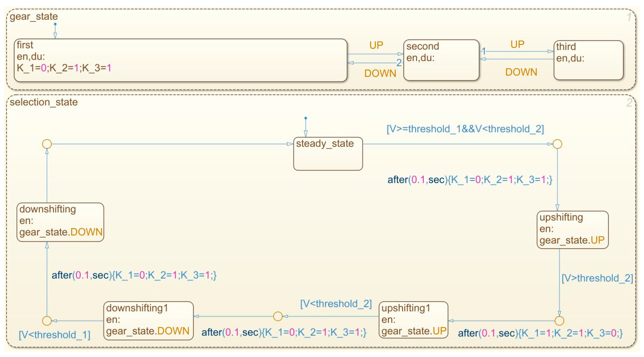Select the [V<threshold_1] condition label

(x=54, y=335)
